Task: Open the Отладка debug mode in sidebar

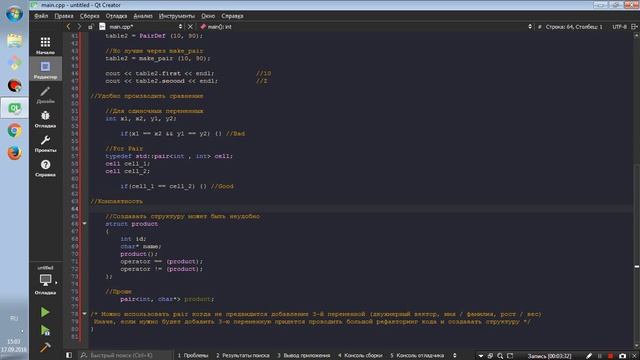Action: pos(45,119)
